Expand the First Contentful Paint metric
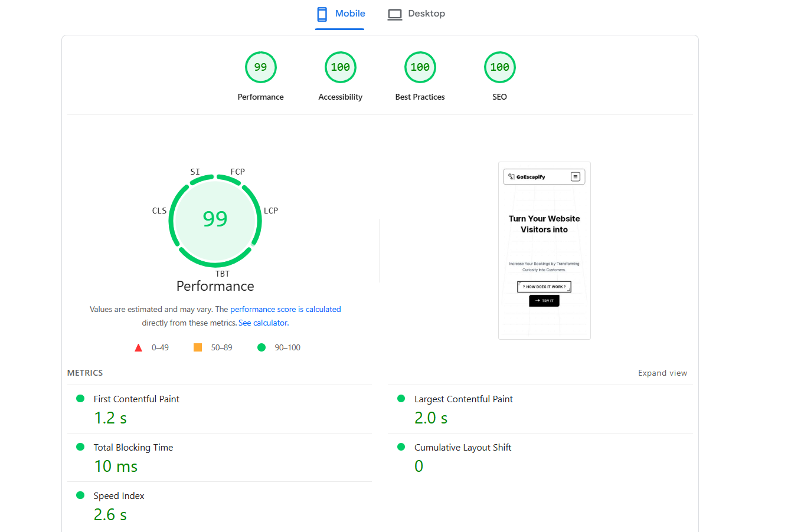This screenshot has height=532, width=791. pos(136,399)
